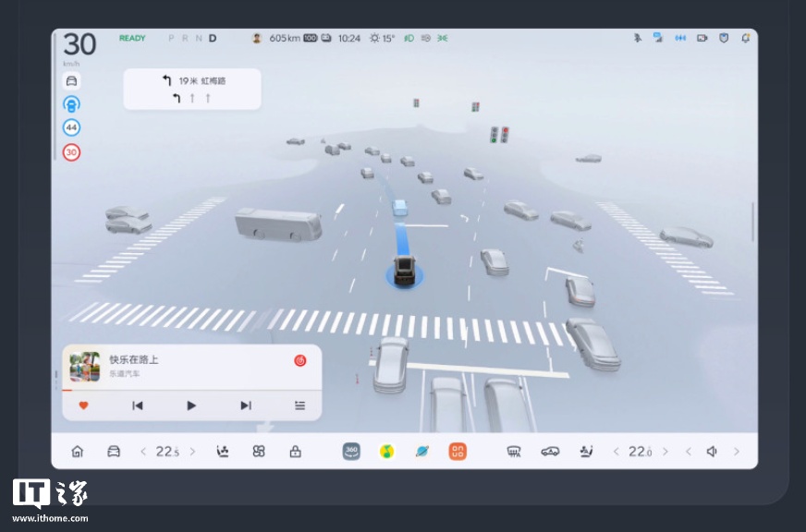The height and width of the screenshot is (532, 806).
Task: Launch the orange app grid icon
Action: 458,452
